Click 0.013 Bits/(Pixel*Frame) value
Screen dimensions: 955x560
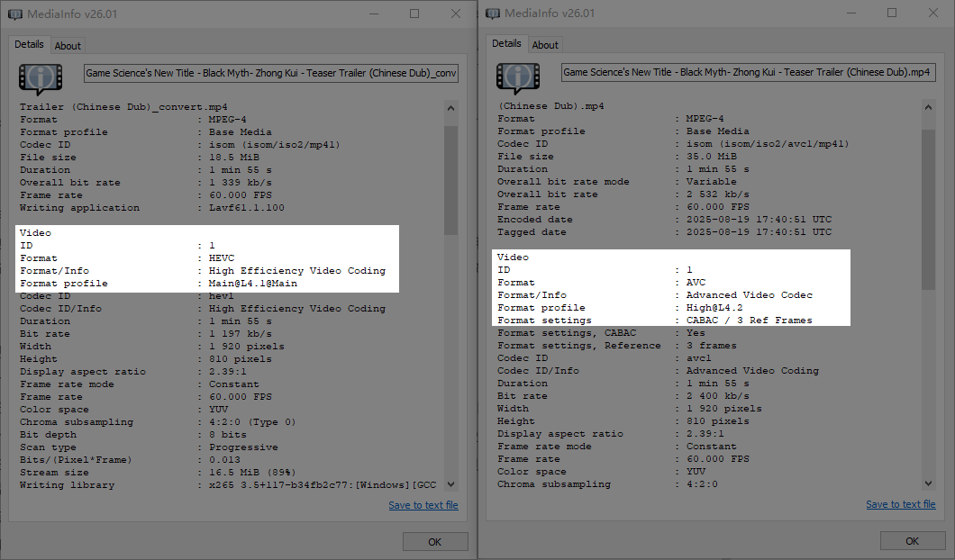(224, 460)
